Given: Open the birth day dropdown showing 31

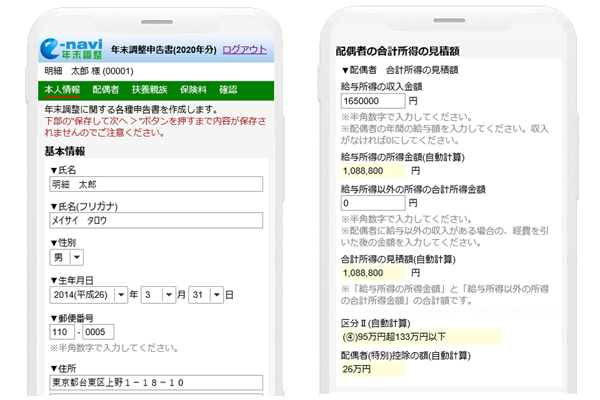Looking at the screenshot, I should [205, 295].
